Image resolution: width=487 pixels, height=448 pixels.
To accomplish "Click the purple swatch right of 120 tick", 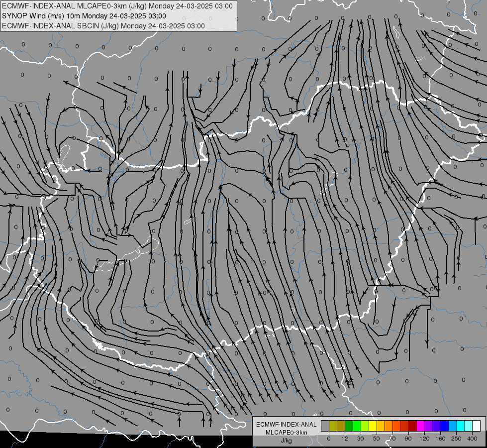I will [429, 426].
